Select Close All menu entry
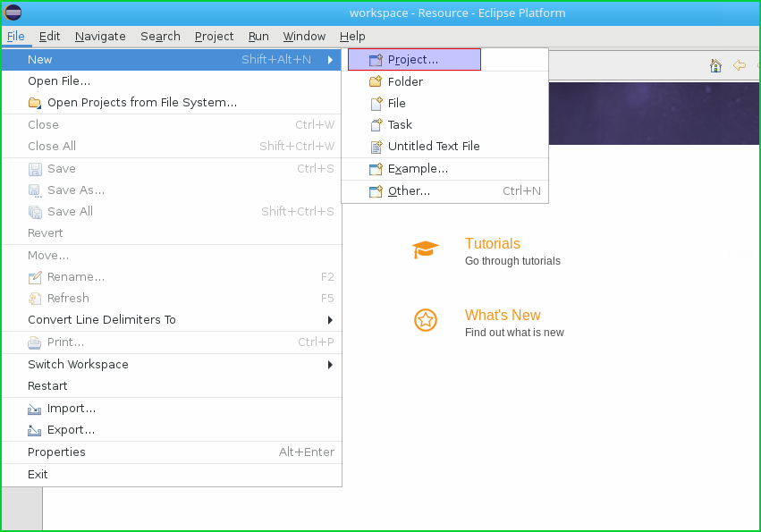Image resolution: width=761 pixels, height=532 pixels. 172,147
